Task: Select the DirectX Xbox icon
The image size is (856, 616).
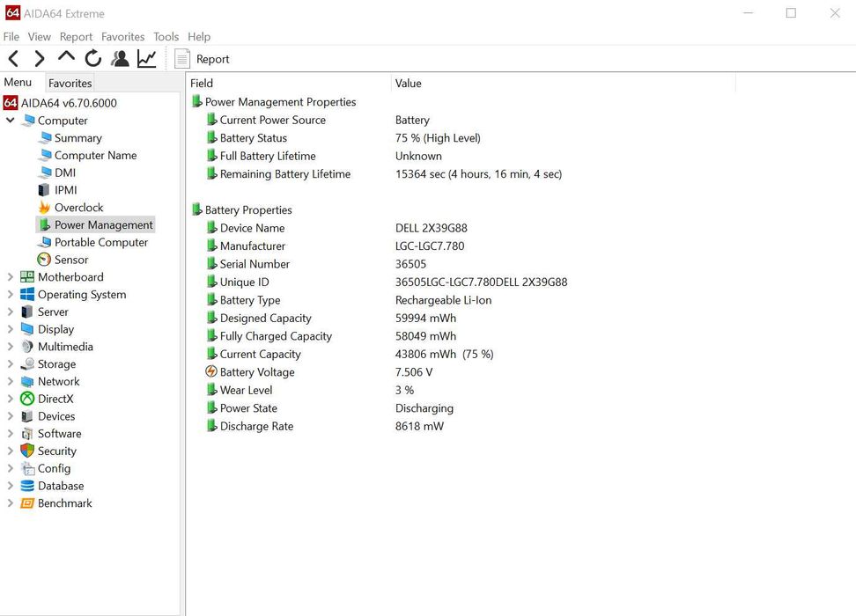Action: tap(26, 399)
